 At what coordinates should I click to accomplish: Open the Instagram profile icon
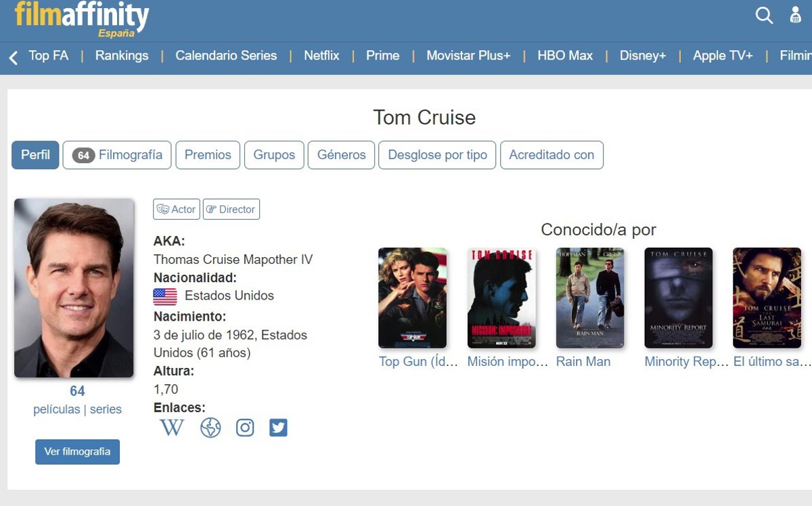tap(245, 428)
